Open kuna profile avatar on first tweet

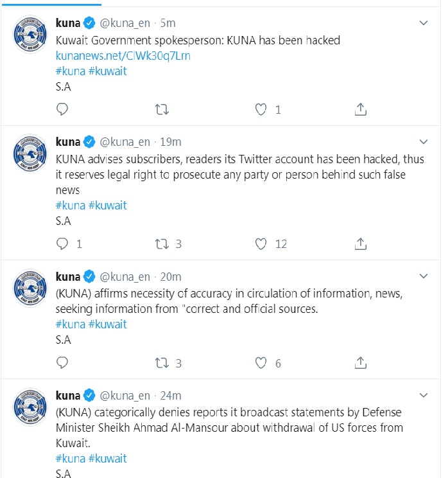coord(30,39)
